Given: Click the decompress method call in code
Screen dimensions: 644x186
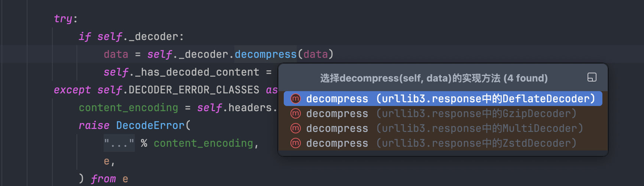Looking at the screenshot, I should pyautogui.click(x=266, y=54).
